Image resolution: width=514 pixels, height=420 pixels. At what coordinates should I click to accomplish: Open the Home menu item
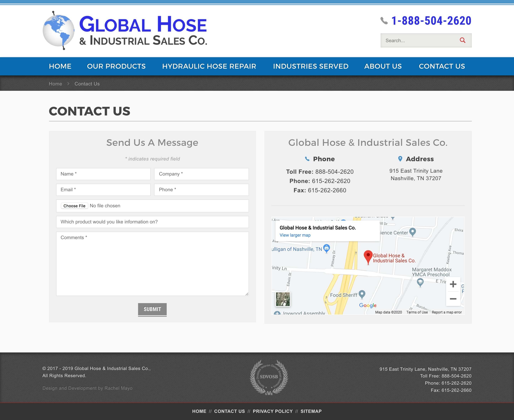coord(60,66)
